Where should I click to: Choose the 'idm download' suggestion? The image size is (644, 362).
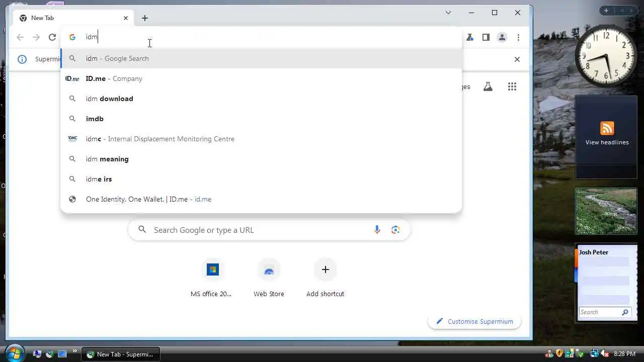click(x=261, y=99)
